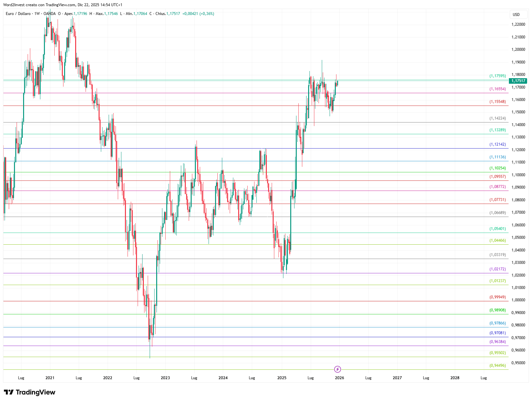Image resolution: width=532 pixels, height=402 pixels.
Task: Click 2028 on the time axis
Action: coord(455,378)
